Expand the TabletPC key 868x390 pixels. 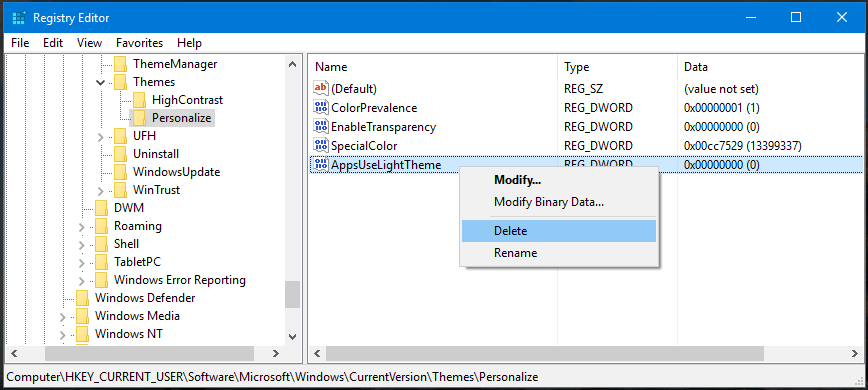pyautogui.click(x=82, y=262)
